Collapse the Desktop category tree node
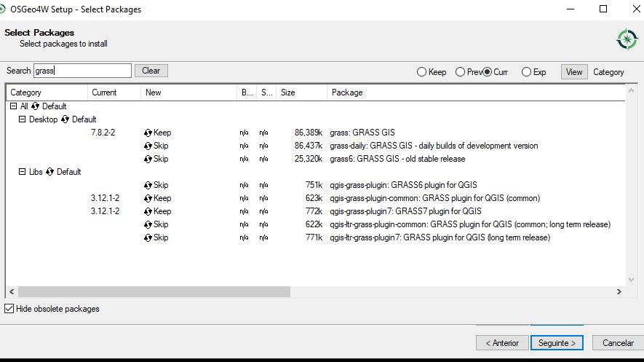 point(22,119)
